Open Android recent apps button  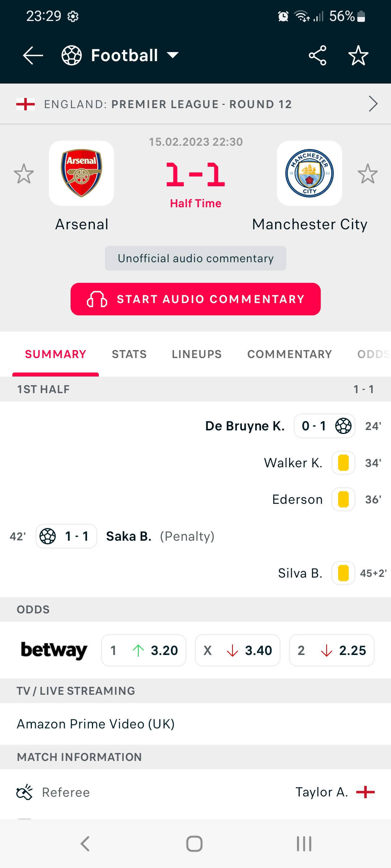(x=304, y=844)
